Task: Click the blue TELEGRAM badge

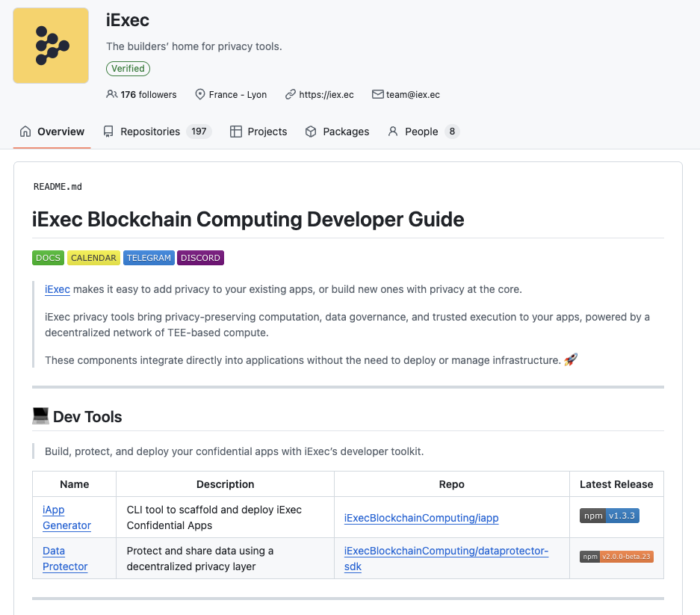Action: 149,258
